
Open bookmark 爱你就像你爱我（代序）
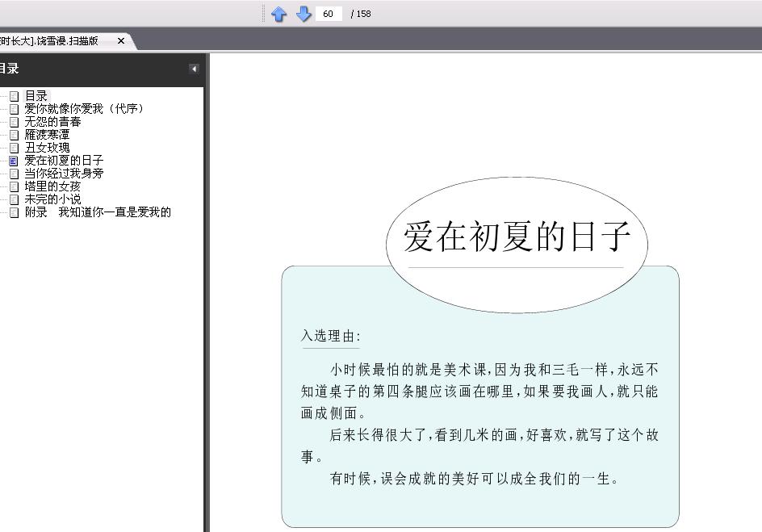(84, 108)
